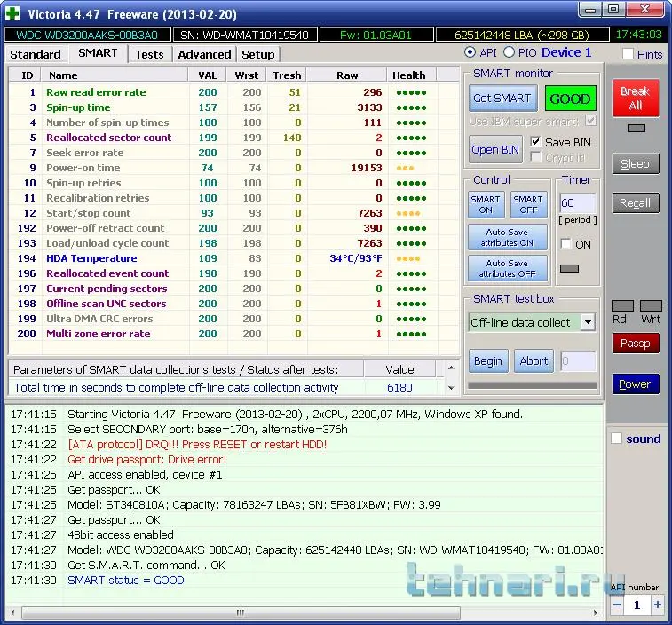This screenshot has height=625, width=672.
Task: Click the Health column header
Action: [409, 75]
